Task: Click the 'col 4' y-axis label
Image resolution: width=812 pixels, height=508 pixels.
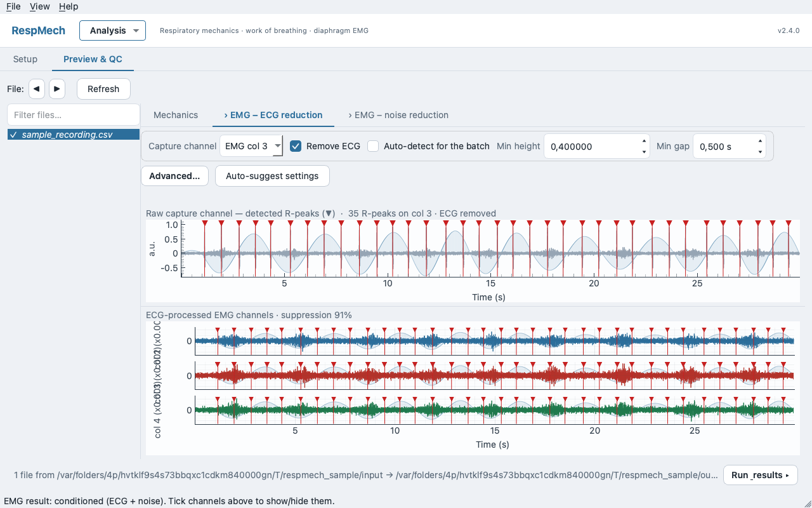Action: pos(157,428)
